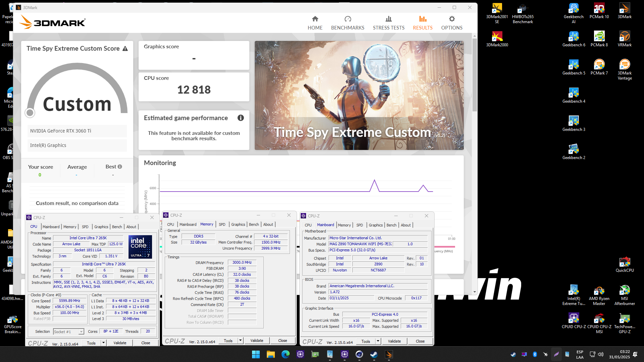
Task: Click Core Speed value 5599.89 MHz
Action: pyautogui.click(x=69, y=301)
